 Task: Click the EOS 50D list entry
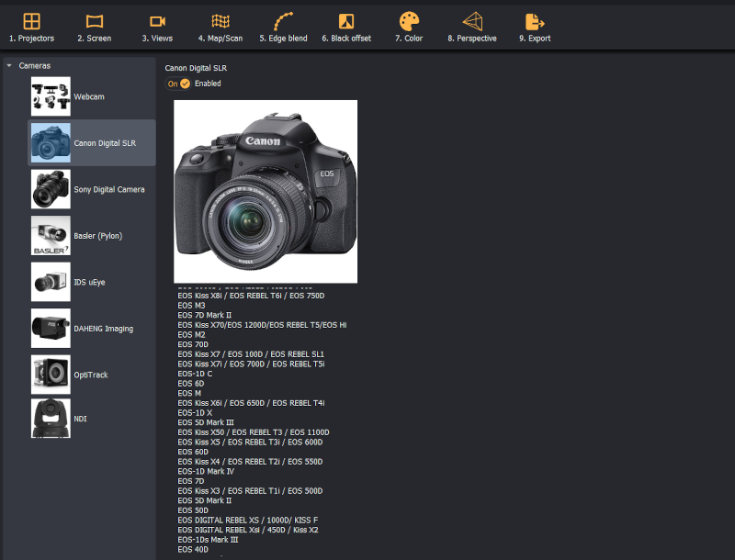(193, 510)
